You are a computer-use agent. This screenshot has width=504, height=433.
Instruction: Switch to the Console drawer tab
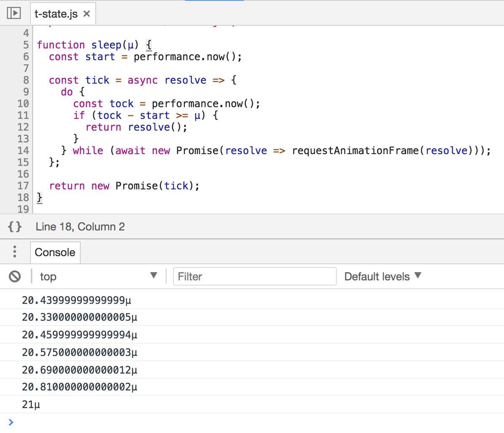55,252
